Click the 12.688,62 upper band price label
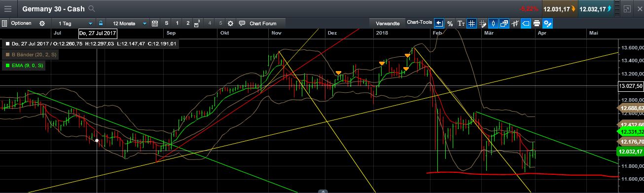644x193 pixels. (x=631, y=108)
